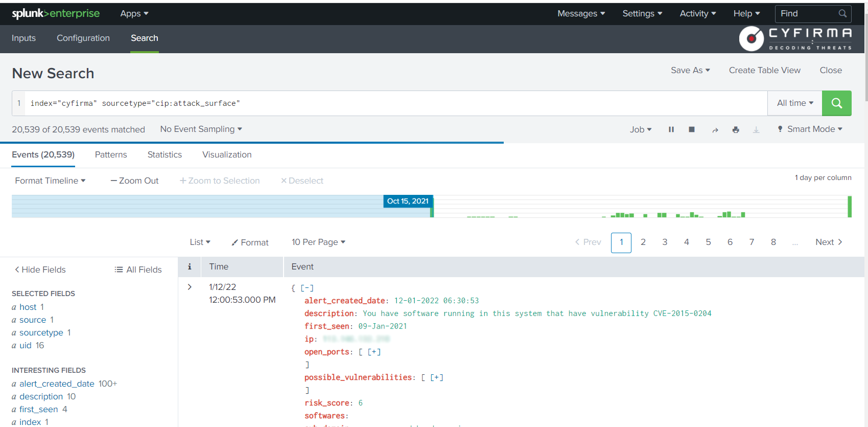Click the Oct 15, 2021 timeline marker

[408, 201]
